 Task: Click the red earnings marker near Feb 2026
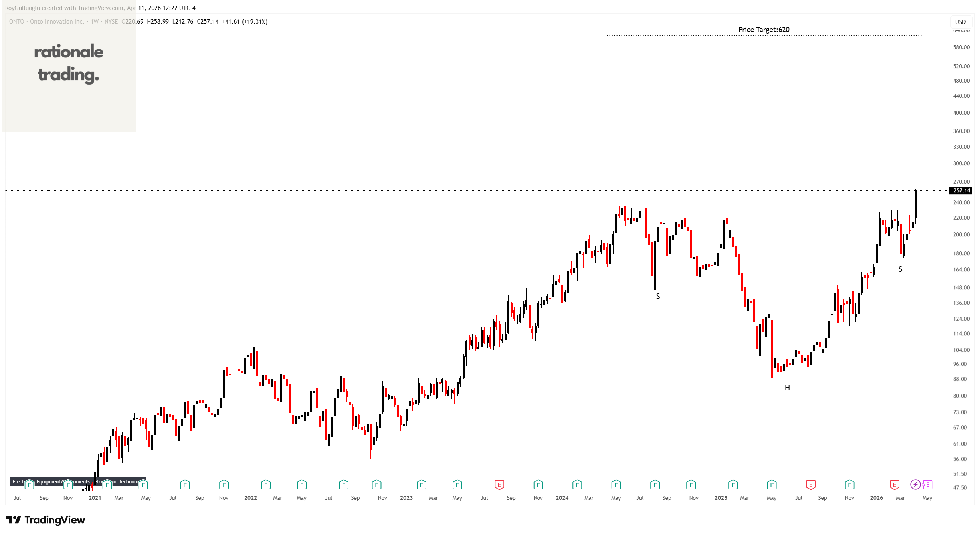894,485
